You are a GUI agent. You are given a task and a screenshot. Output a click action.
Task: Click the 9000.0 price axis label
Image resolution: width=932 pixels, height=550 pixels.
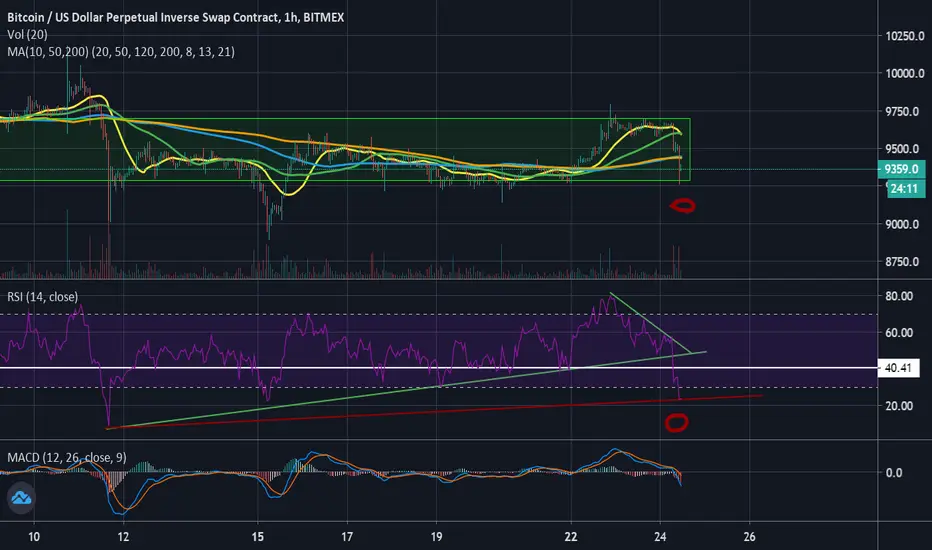[x=902, y=225]
